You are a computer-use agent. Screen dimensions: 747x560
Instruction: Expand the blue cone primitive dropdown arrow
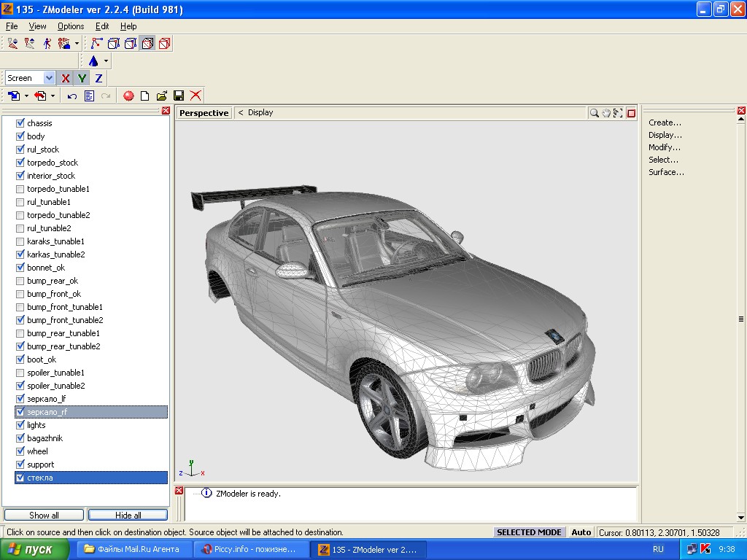[107, 61]
